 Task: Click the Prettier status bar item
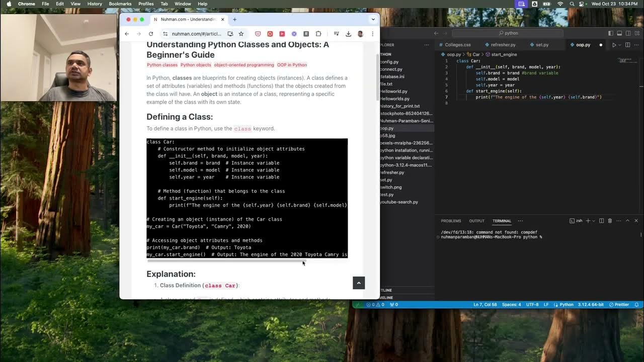(x=619, y=305)
